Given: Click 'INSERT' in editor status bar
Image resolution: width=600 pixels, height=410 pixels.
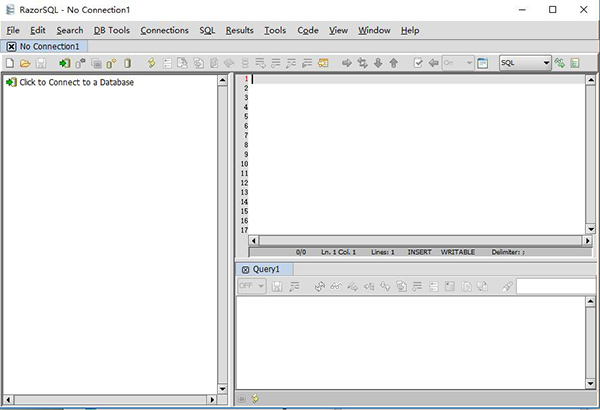Looking at the screenshot, I should (x=419, y=252).
